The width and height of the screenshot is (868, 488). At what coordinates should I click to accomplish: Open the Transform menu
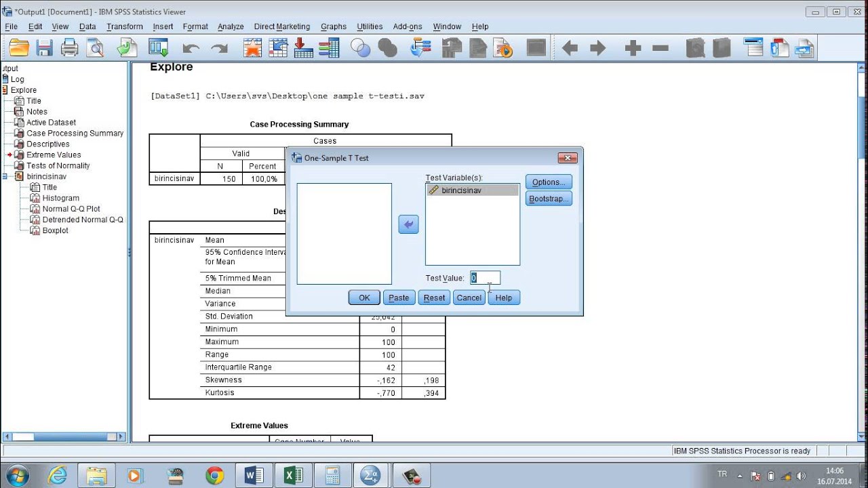[x=125, y=26]
